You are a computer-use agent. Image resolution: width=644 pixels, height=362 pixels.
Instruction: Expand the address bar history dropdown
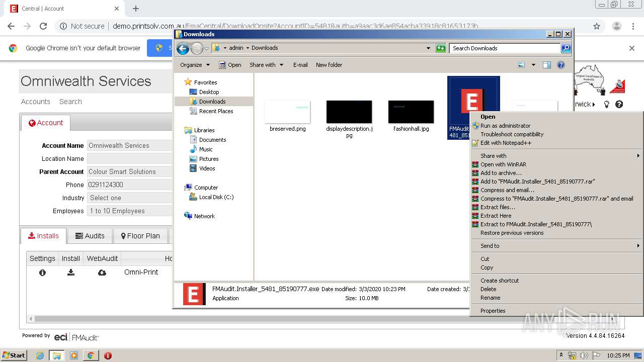428,48
